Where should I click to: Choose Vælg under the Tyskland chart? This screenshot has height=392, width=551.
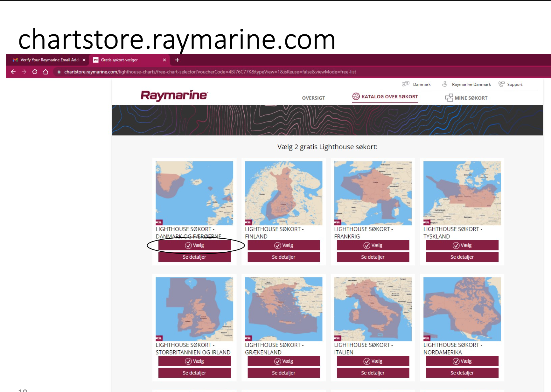click(462, 245)
